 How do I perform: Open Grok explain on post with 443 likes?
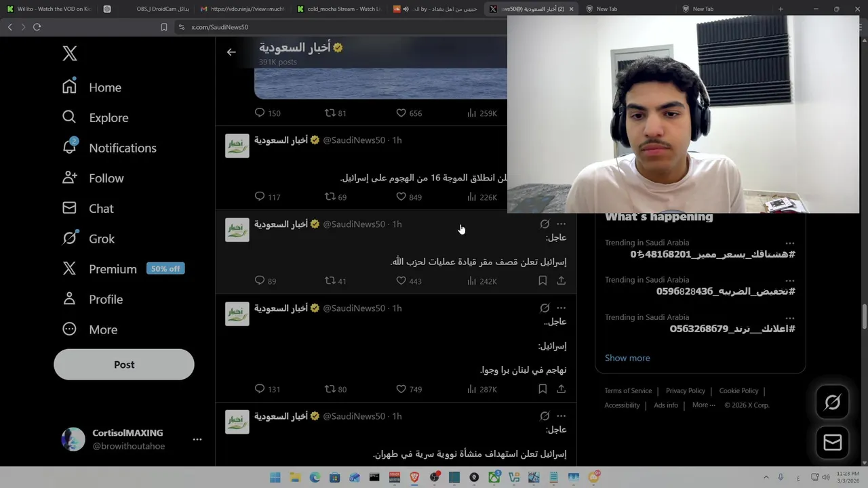point(545,224)
